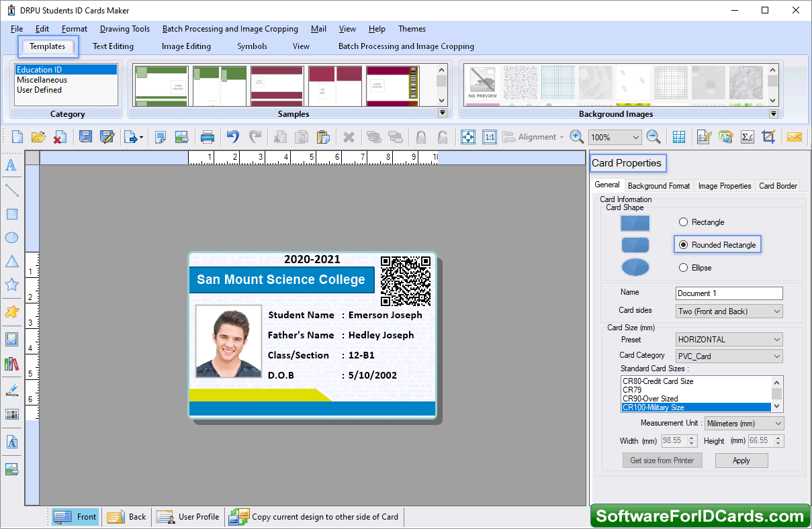The height and width of the screenshot is (529, 812).
Task: Show the Front side of card
Action: click(x=75, y=517)
